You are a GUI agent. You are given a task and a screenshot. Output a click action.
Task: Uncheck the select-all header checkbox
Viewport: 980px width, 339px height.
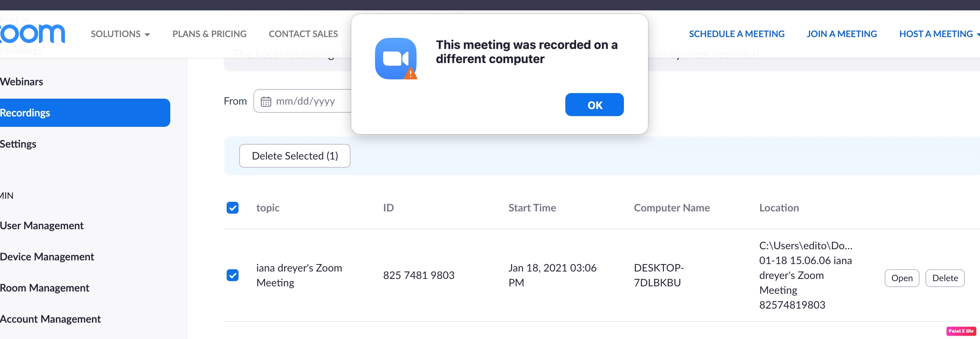pyautogui.click(x=233, y=208)
